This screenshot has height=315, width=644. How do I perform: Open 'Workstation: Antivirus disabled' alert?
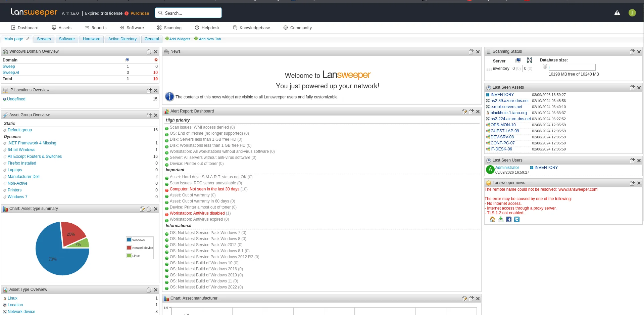pos(197,213)
